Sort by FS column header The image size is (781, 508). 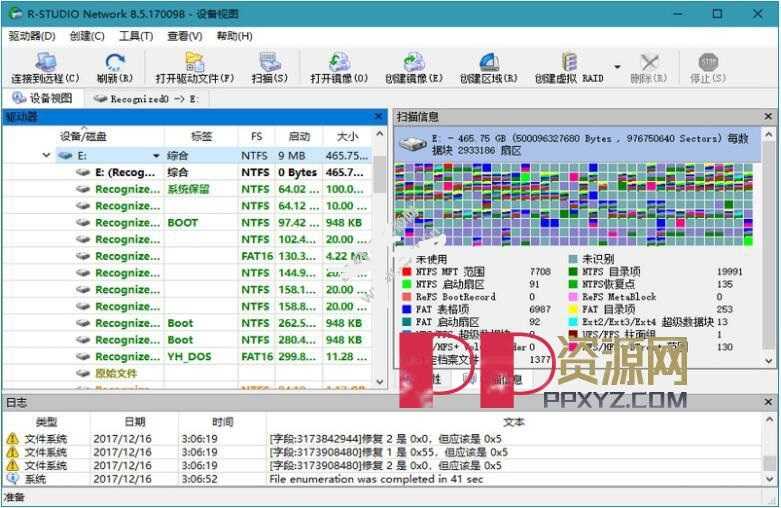point(256,136)
